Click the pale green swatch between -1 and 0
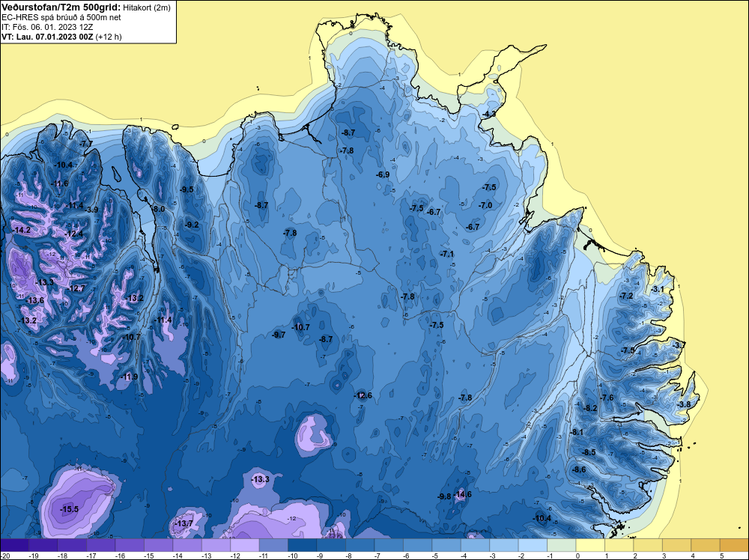This screenshot has height=560, width=749. (562, 545)
